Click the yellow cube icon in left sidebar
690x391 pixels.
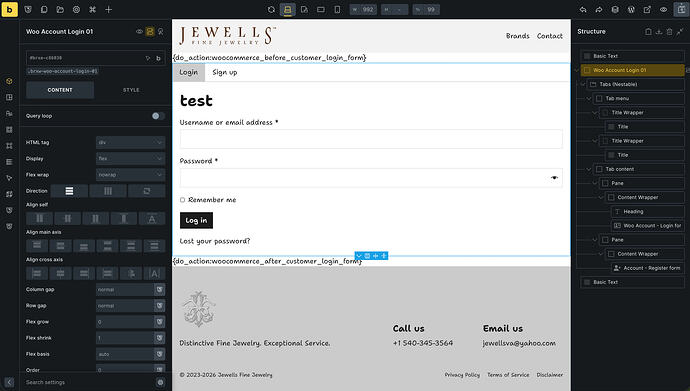point(9,81)
